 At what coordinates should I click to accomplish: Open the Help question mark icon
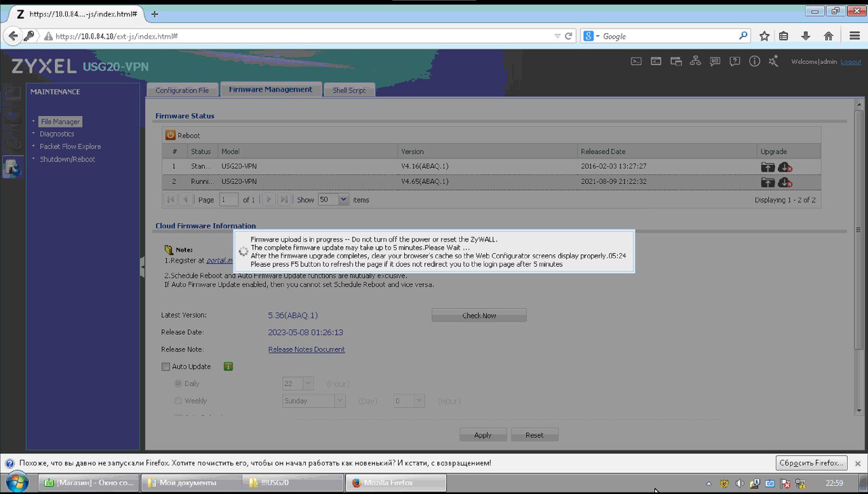pos(734,61)
